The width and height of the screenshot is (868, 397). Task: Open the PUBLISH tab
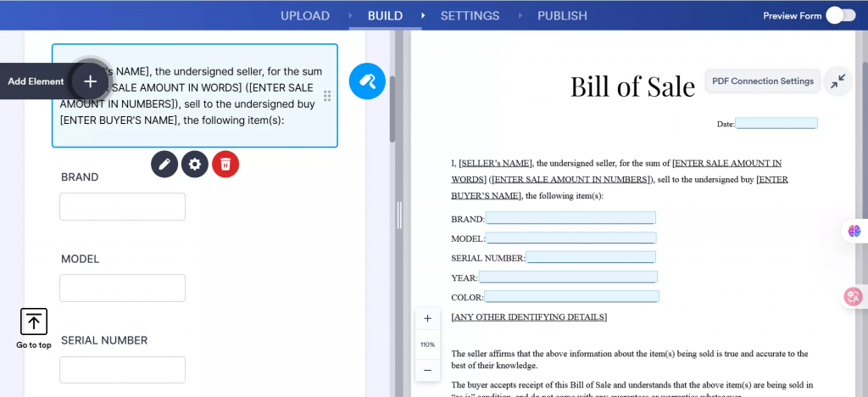coord(563,15)
